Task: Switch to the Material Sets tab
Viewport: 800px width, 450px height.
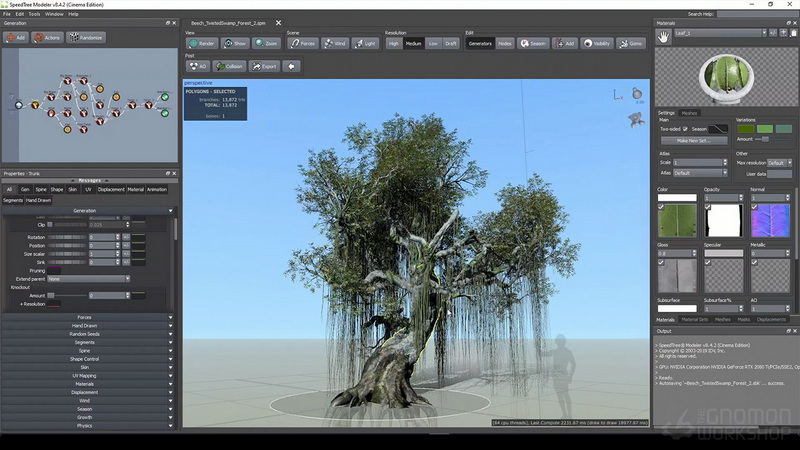Action: tap(694, 319)
